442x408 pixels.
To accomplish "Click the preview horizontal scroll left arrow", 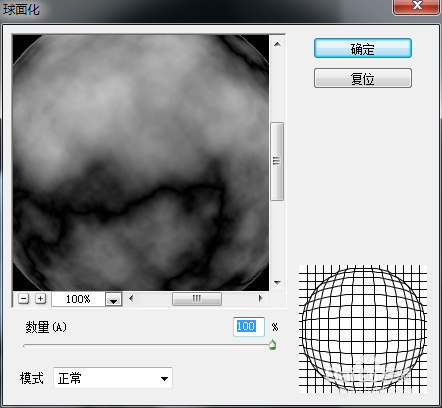I will (131, 298).
